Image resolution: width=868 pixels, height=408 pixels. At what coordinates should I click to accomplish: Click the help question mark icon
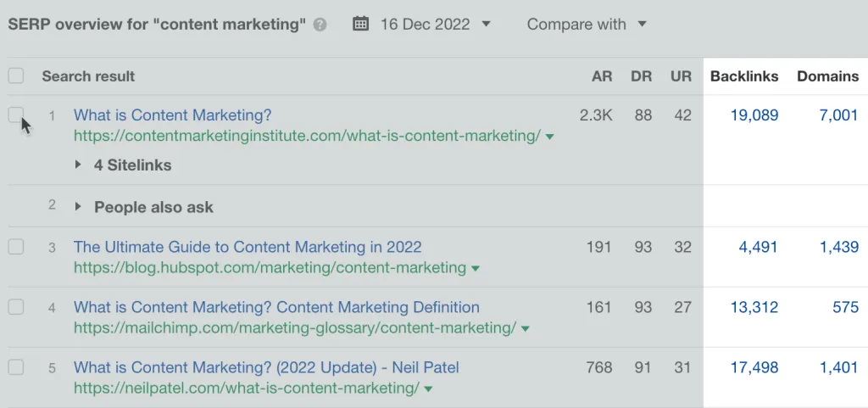[320, 25]
